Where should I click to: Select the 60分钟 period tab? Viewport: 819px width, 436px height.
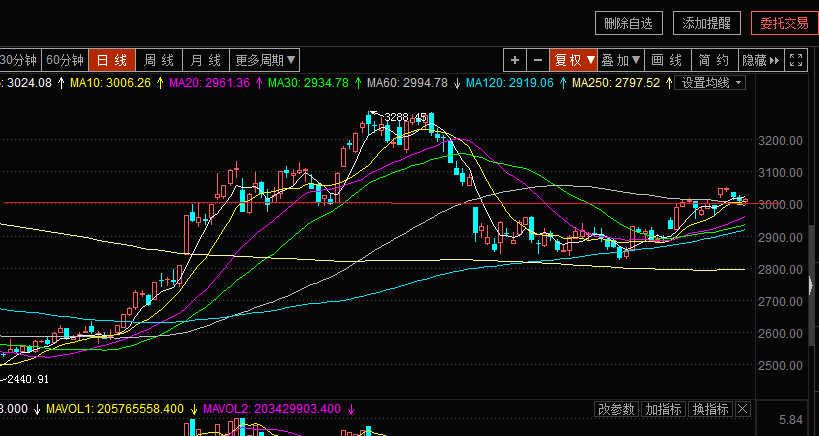66,60
